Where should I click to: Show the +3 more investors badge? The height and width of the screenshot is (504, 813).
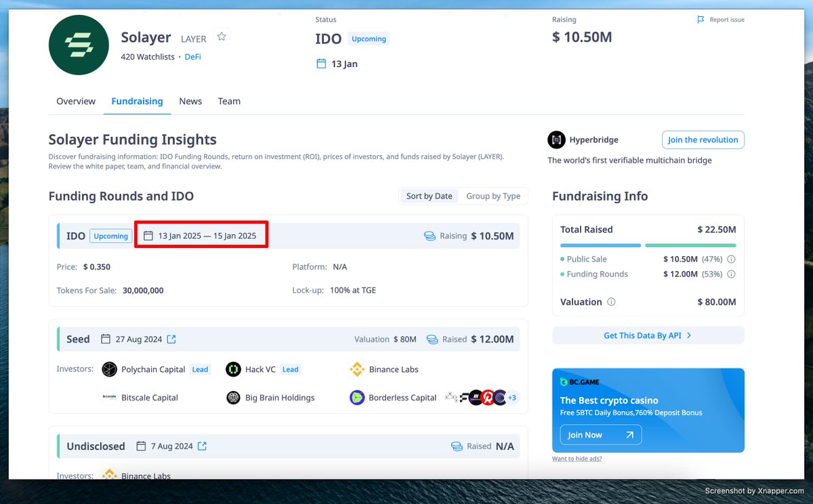click(512, 398)
